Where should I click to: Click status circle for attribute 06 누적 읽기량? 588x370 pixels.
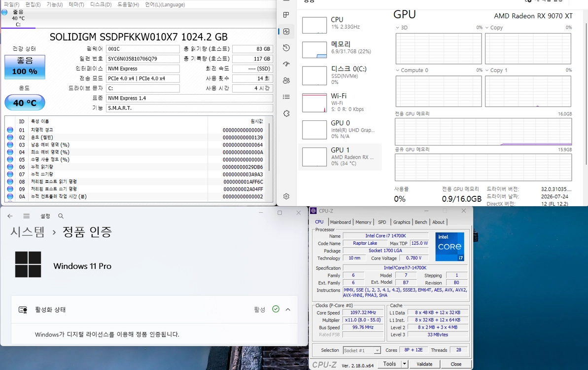10,167
